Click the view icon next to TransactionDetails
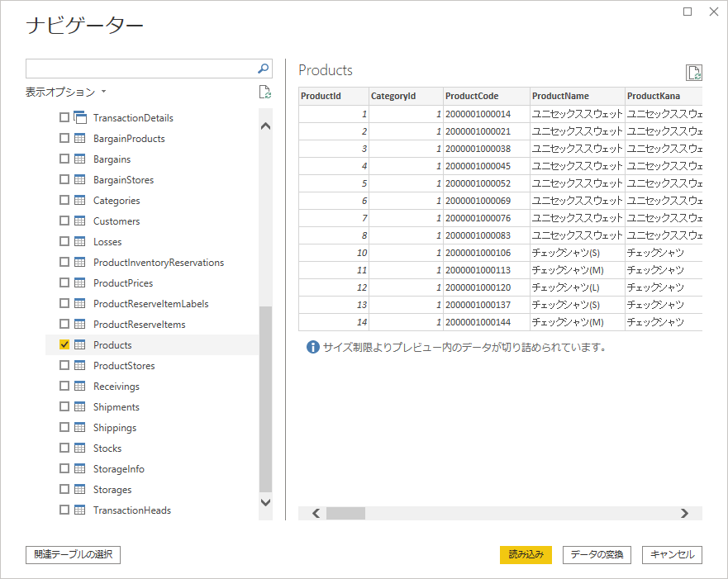Screen dimensions: 728x579 point(80,118)
